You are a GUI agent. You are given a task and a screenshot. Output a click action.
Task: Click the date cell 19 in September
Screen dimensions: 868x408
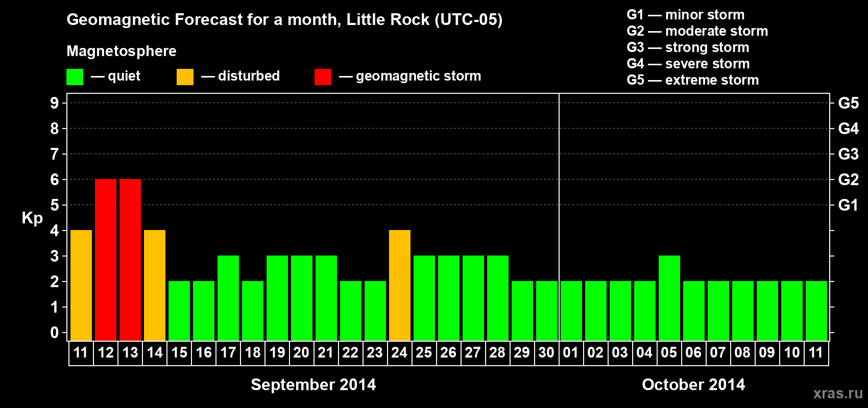277,353
